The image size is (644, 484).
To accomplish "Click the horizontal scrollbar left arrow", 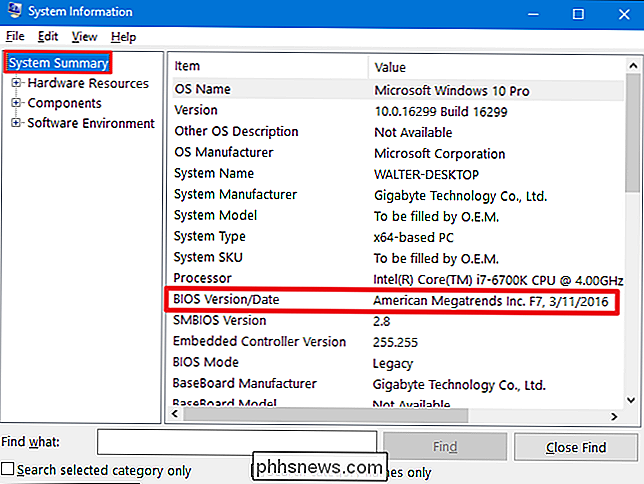I will [175, 414].
